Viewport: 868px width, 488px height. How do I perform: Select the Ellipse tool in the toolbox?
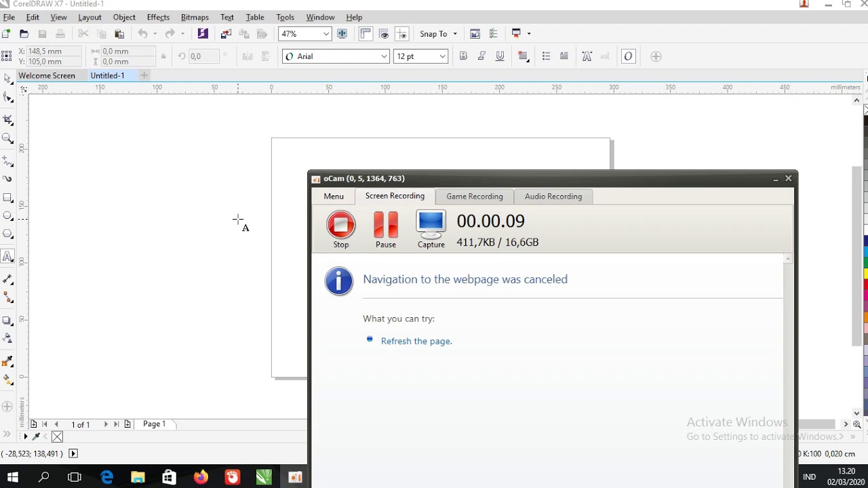(x=7, y=216)
